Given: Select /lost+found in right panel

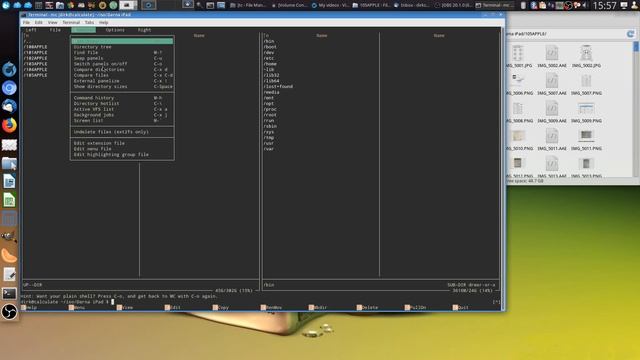Looking at the screenshot, I should click(x=278, y=87).
